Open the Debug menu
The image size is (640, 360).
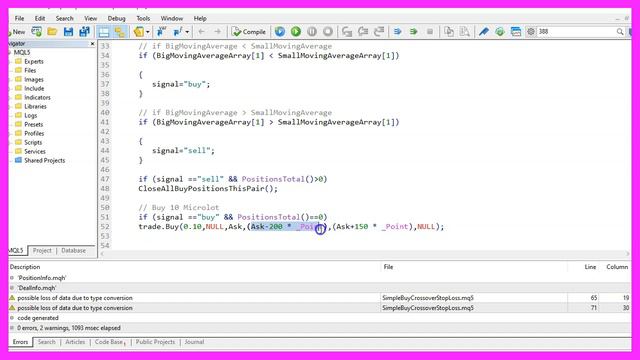click(116, 18)
